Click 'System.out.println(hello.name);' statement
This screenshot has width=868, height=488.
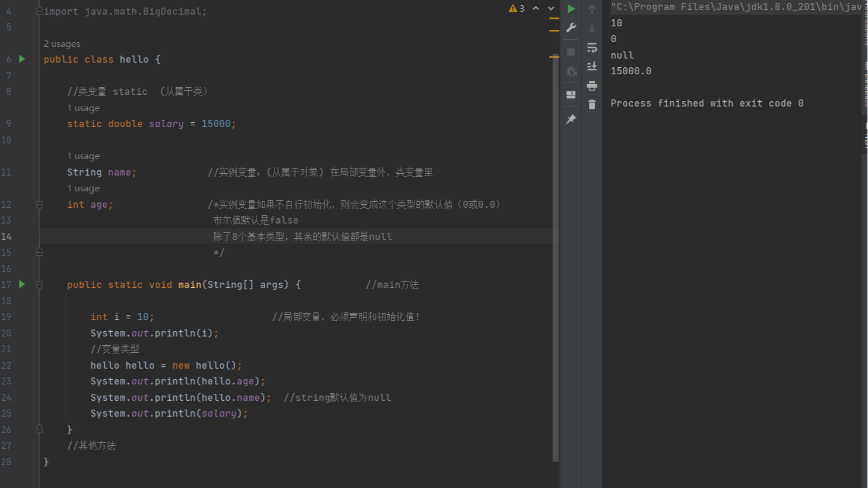tap(181, 397)
